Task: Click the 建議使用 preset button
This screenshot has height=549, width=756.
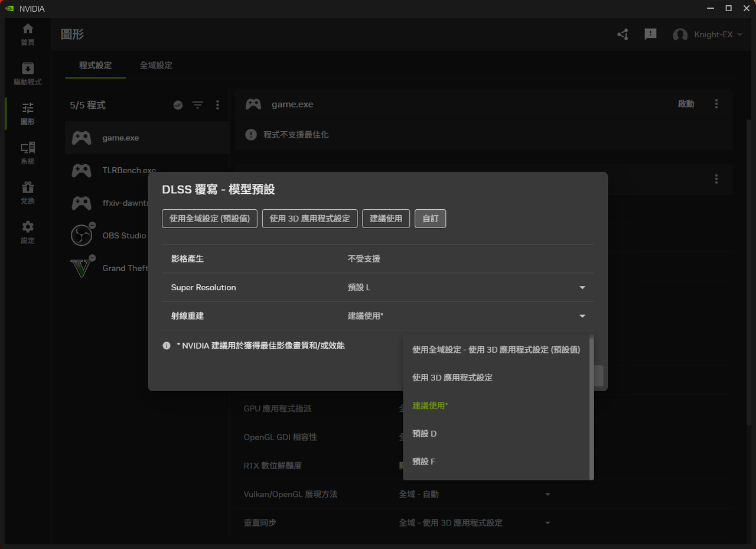Action: (x=386, y=219)
